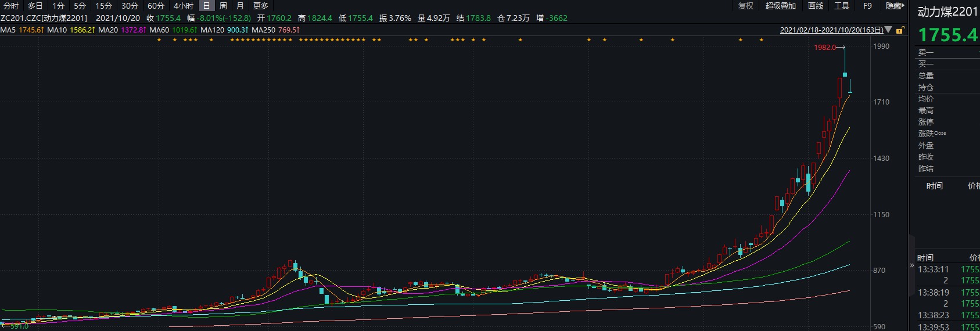Switch to the 30分 period tab

tap(130, 6)
